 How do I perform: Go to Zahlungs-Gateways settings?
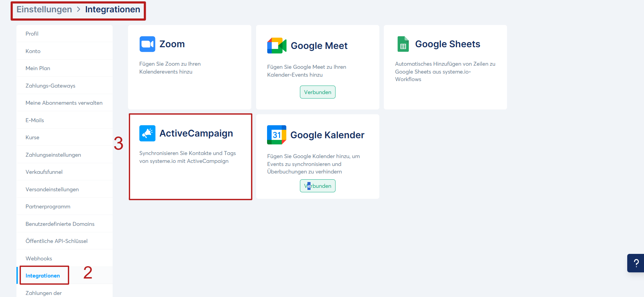(x=64, y=86)
